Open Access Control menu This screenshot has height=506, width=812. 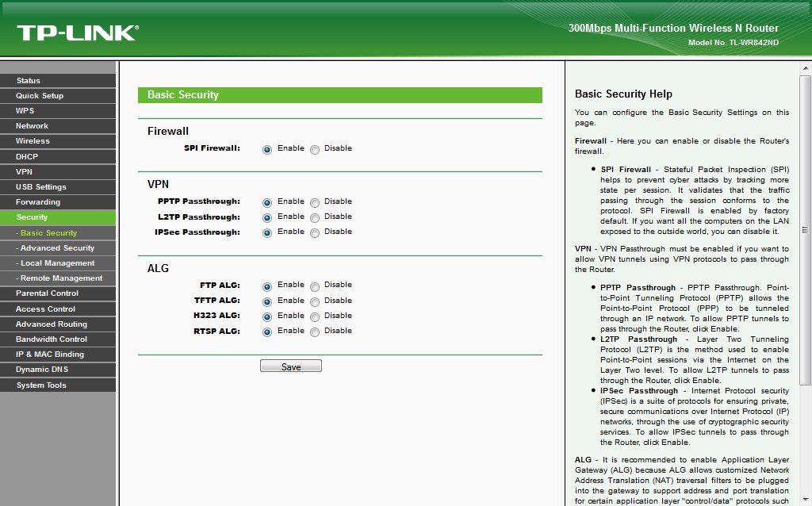[58, 309]
